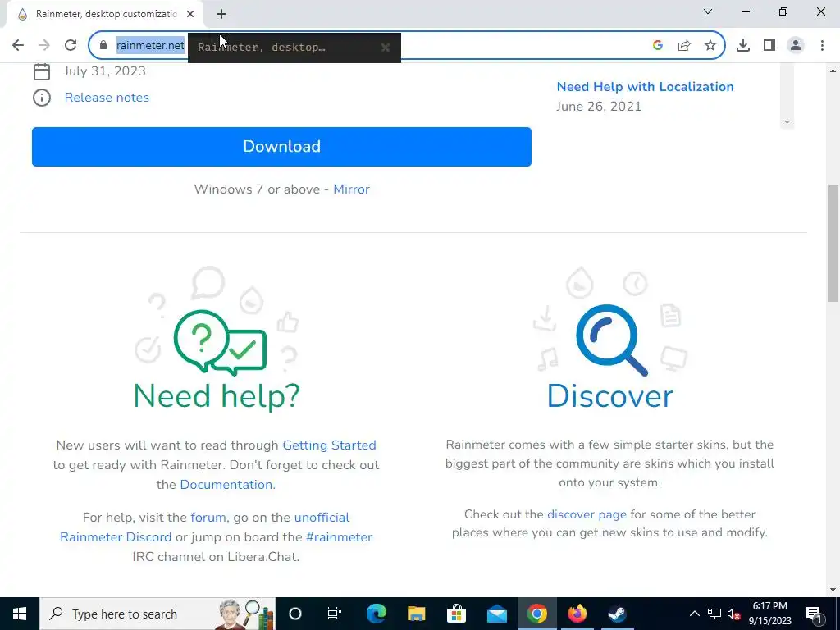This screenshot has width=840, height=630.
Task: Click the page scrollbar down arrow
Action: 833,590
